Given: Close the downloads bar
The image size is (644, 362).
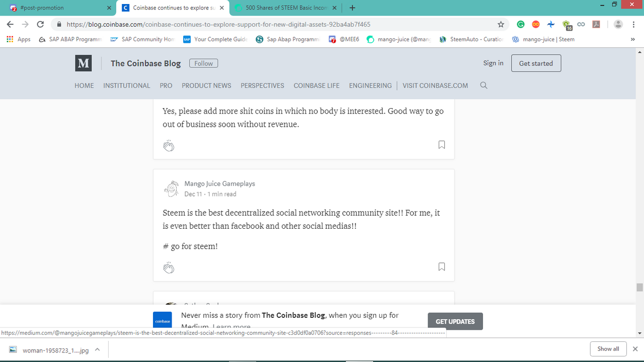Looking at the screenshot, I should 635,349.
